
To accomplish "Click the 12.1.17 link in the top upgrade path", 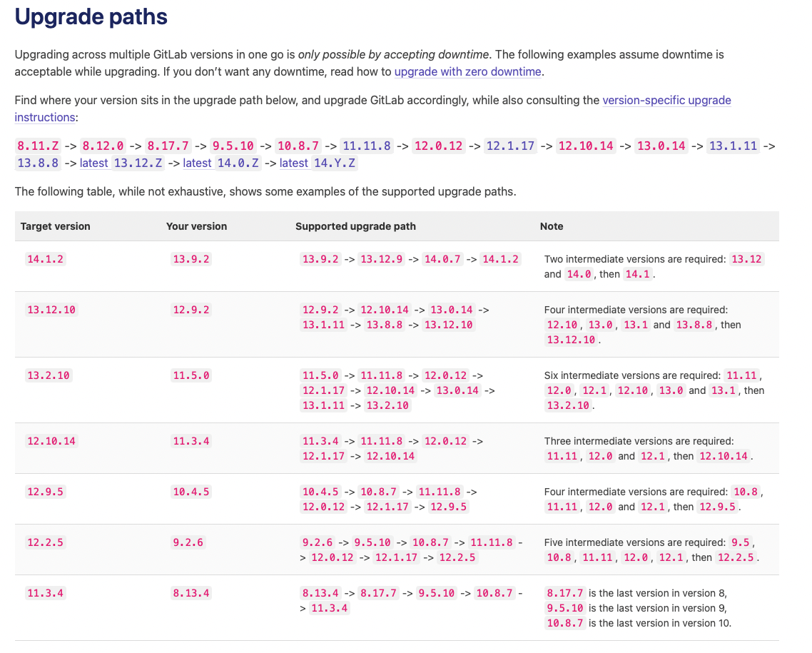I will pyautogui.click(x=510, y=146).
